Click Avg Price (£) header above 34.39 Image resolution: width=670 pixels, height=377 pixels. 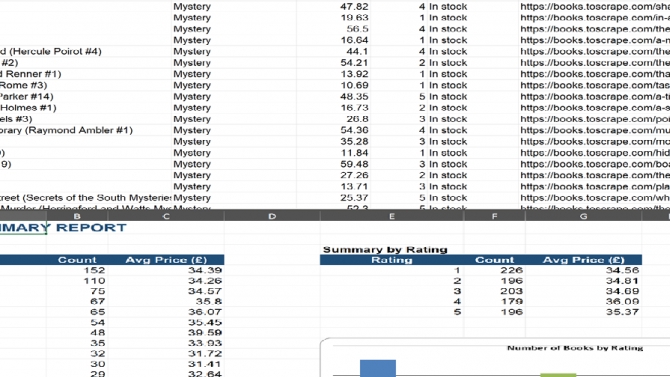(x=166, y=260)
